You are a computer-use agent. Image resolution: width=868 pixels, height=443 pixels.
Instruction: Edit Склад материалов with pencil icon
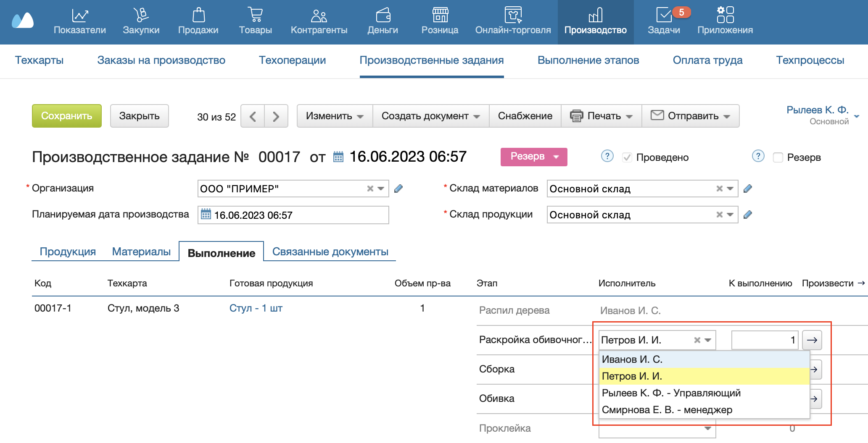pyautogui.click(x=747, y=189)
